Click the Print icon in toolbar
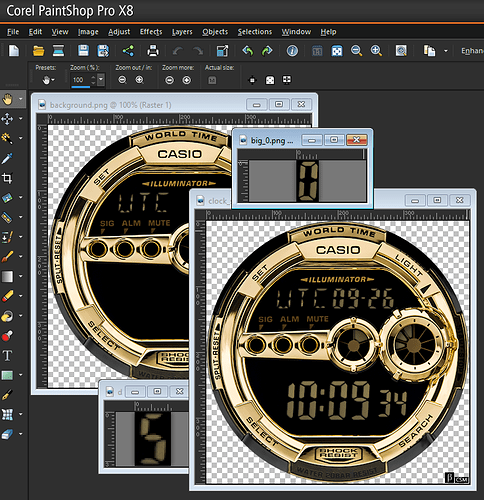Viewport: 484px width, 500px height. [x=153, y=51]
